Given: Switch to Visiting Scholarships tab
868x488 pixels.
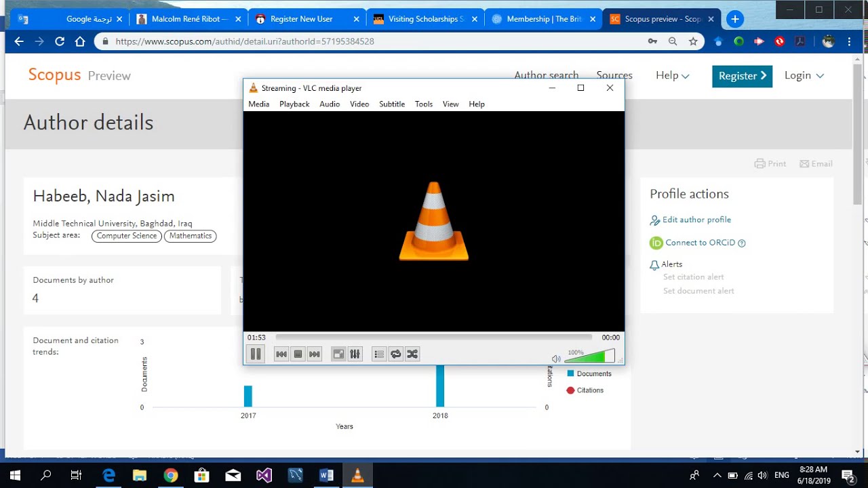Looking at the screenshot, I should 425,19.
